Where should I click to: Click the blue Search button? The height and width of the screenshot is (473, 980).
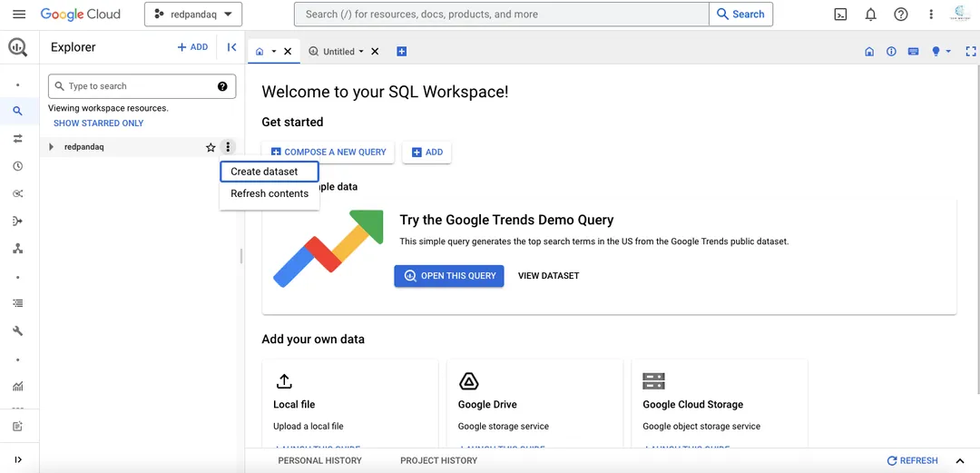click(740, 14)
